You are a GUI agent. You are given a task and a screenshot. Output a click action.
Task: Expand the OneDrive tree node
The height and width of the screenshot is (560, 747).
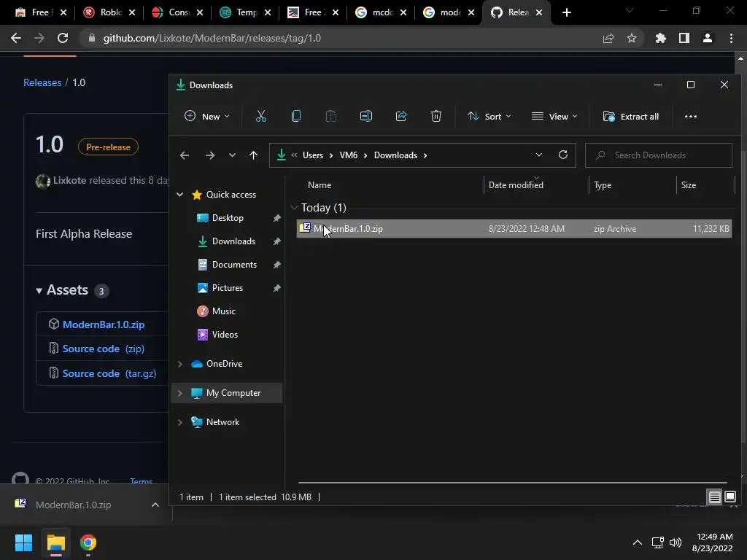click(180, 364)
